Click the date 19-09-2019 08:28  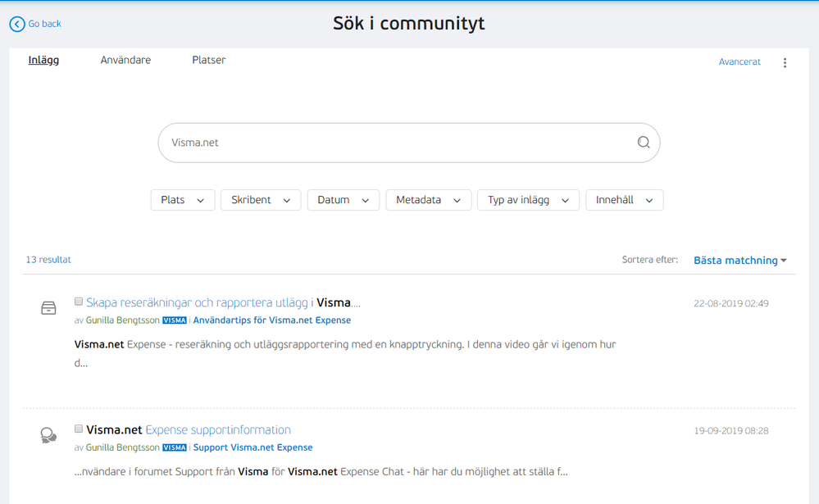[731, 431]
